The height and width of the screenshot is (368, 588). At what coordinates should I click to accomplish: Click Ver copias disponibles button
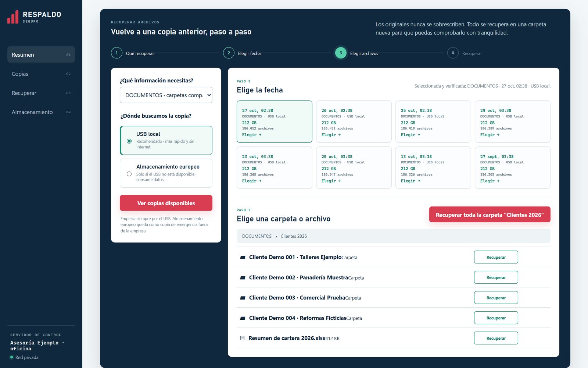(166, 203)
